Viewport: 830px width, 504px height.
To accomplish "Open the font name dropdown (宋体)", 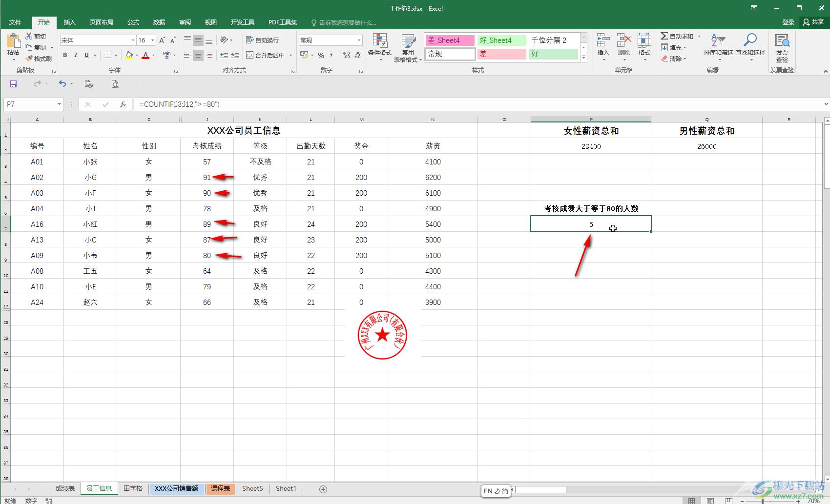I will coord(133,40).
